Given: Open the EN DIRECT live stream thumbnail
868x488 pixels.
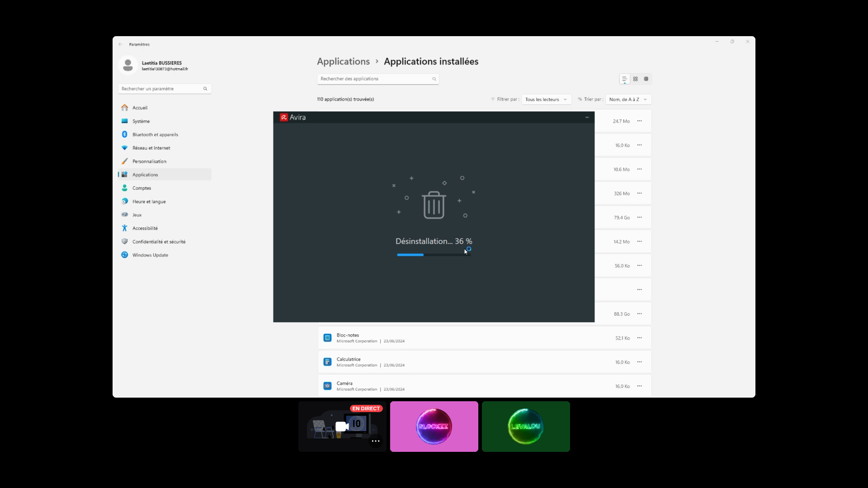Looking at the screenshot, I should [342, 427].
